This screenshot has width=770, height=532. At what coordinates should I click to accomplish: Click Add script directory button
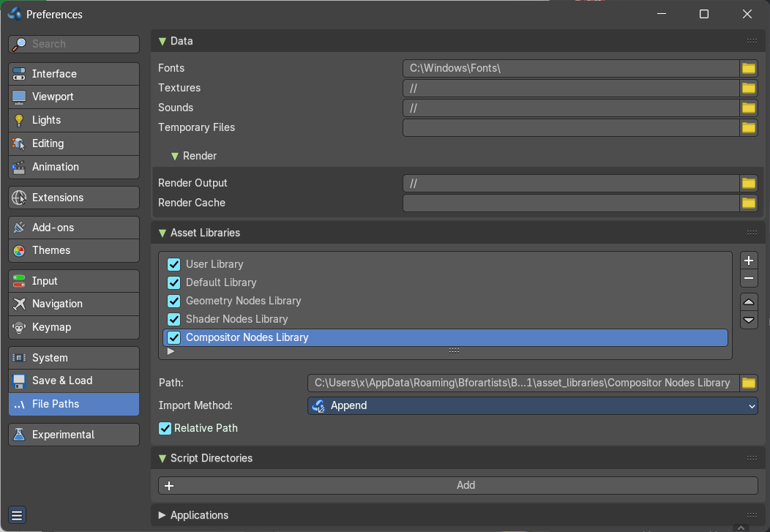tap(457, 485)
